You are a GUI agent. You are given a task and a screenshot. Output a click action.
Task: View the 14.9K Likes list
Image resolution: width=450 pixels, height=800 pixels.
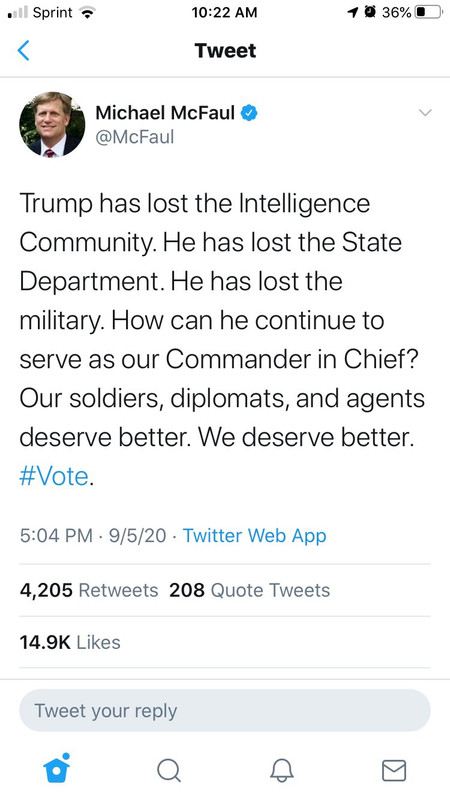tap(70, 642)
